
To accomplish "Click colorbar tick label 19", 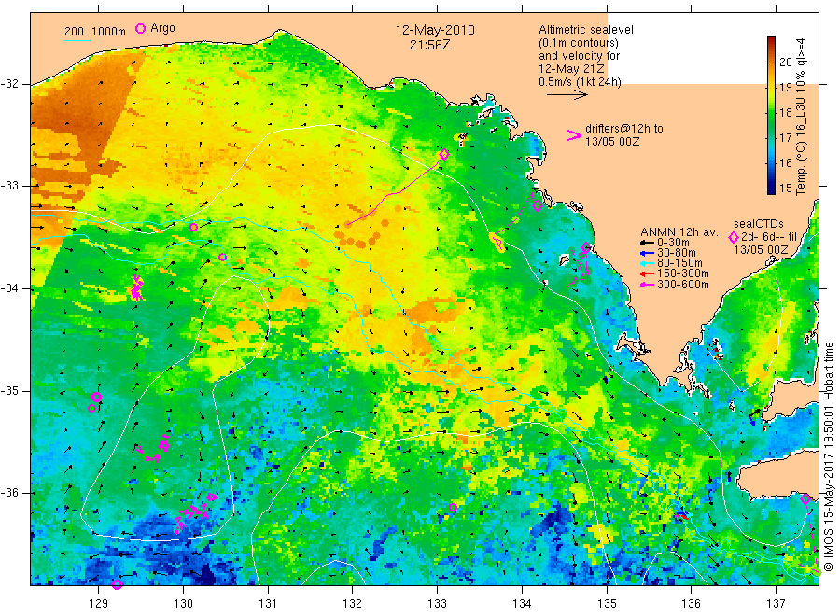I will 785,88.
